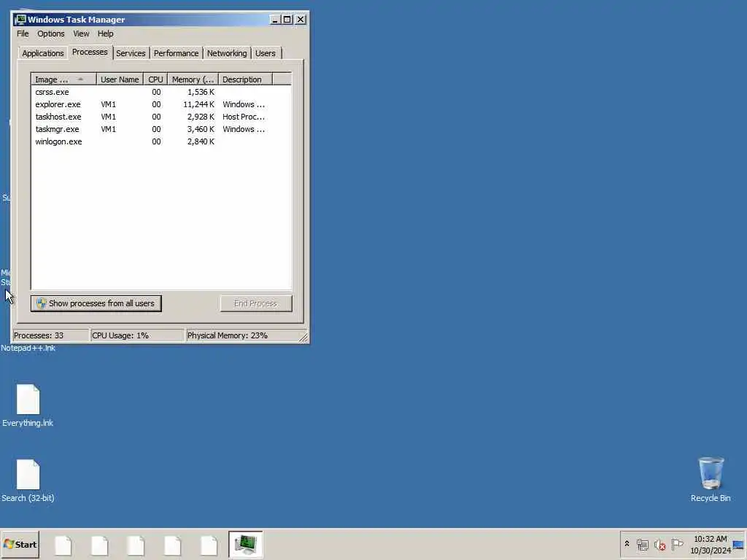747x560 pixels.
Task: Click Processes: 33 in the status bar
Action: pyautogui.click(x=51, y=335)
